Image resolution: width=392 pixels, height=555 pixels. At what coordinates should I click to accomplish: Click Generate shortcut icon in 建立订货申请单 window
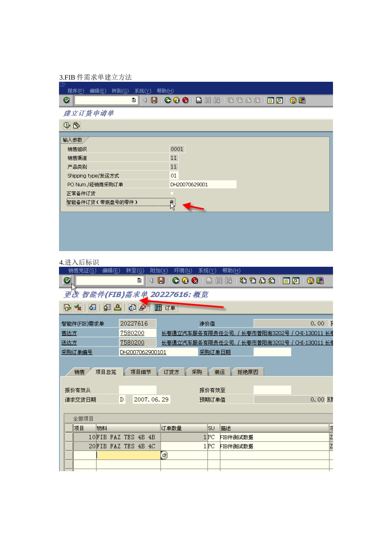click(x=279, y=100)
